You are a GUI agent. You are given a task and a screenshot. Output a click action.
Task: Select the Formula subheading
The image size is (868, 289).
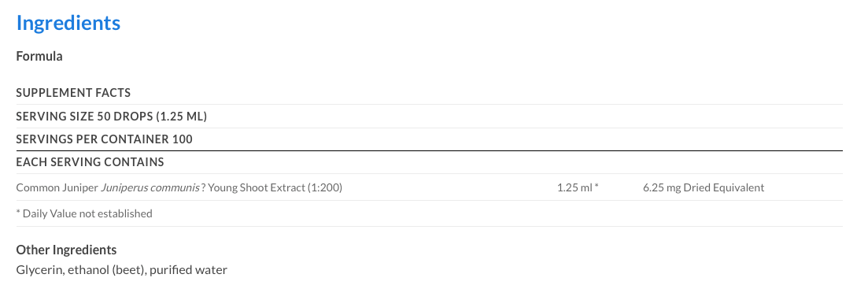pos(39,56)
